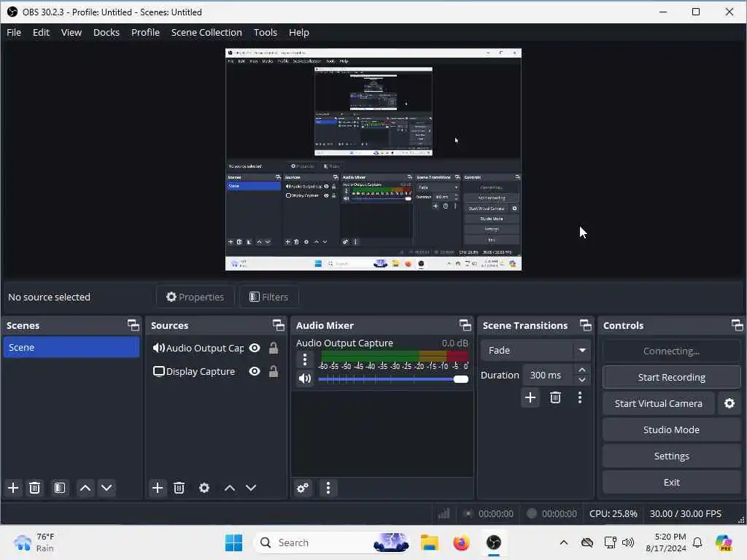Viewport: 747px width, 560px height.
Task: Open the View menu
Action: coord(71,32)
